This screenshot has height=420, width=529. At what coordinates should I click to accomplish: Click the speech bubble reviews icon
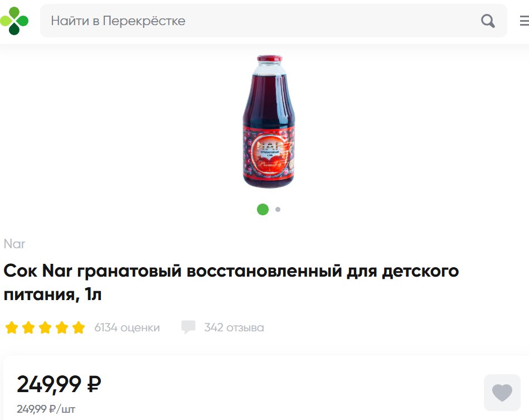click(x=188, y=327)
